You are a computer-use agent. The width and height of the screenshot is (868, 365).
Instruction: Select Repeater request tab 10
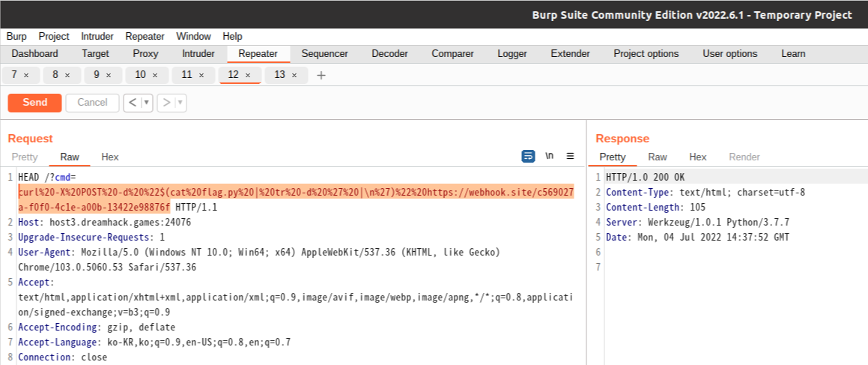click(141, 75)
